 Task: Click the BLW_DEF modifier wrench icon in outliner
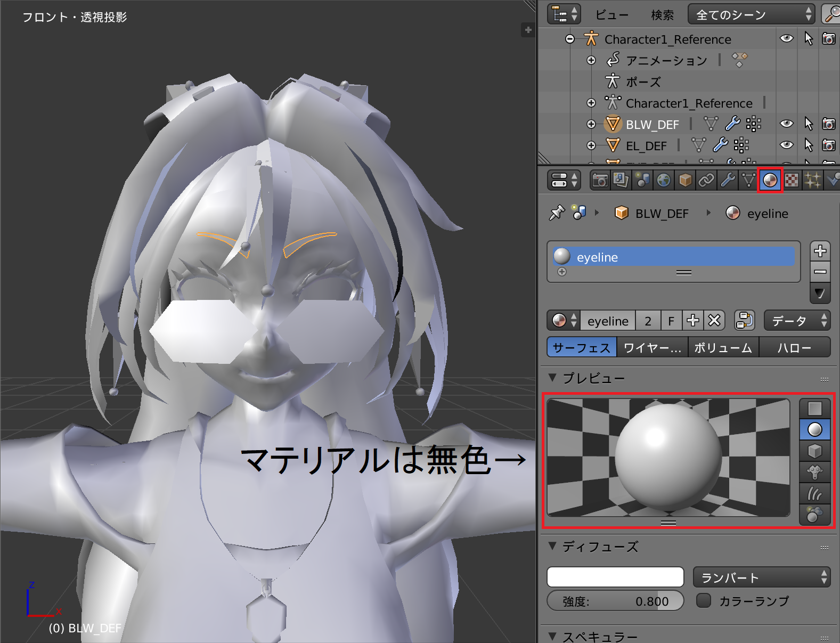[x=733, y=124]
